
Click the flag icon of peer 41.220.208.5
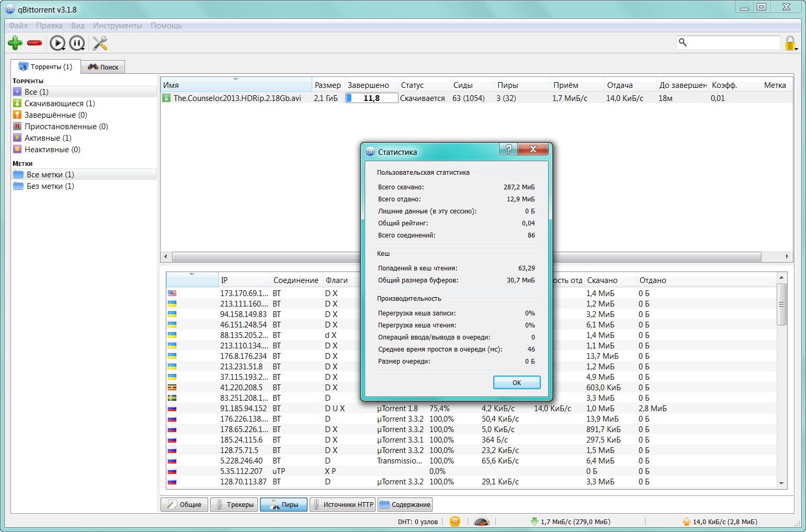coord(172,387)
